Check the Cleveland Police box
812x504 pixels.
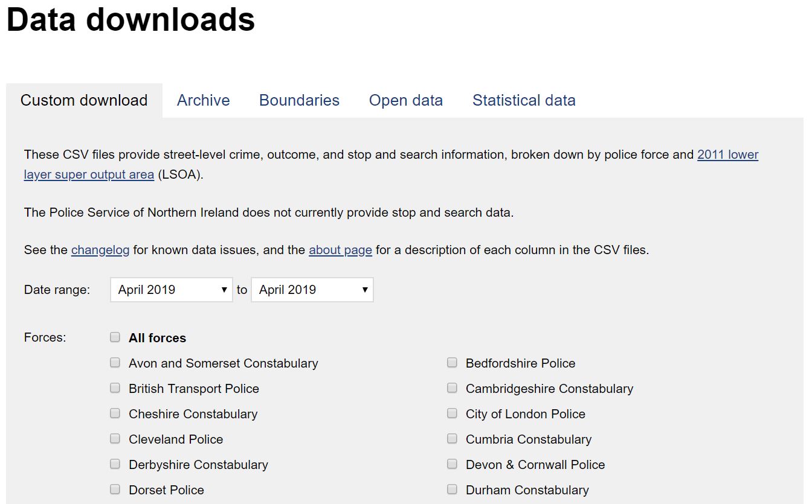(115, 439)
